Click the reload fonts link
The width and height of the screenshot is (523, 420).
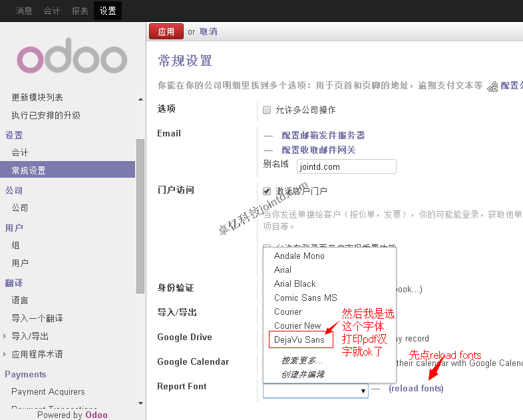(x=416, y=388)
